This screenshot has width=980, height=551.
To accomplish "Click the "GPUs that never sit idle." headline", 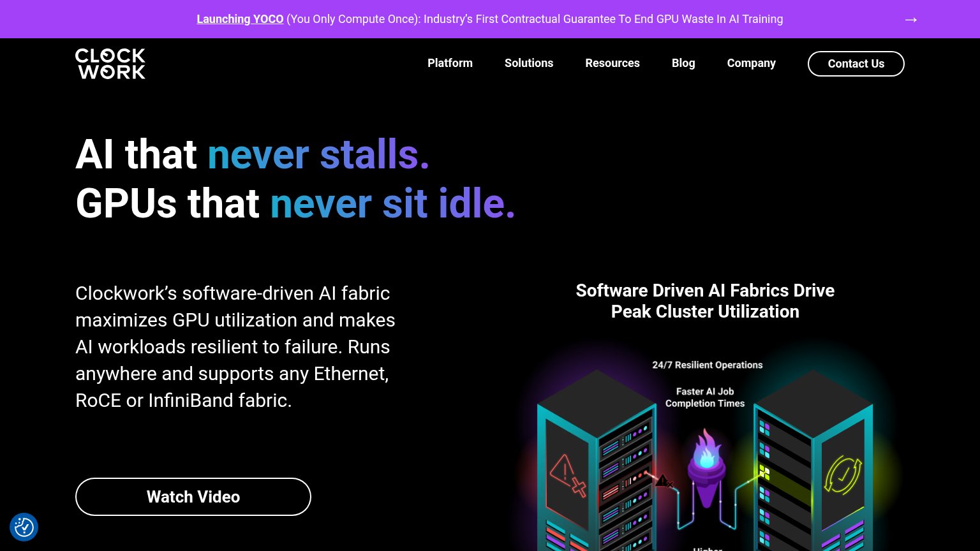I will coord(295,203).
